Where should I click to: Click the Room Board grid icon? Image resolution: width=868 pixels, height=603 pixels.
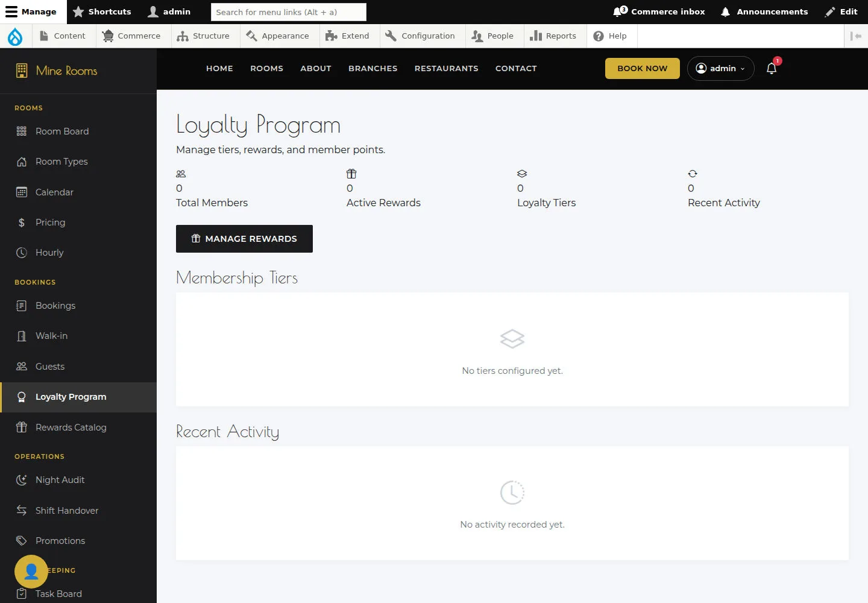[x=22, y=131]
